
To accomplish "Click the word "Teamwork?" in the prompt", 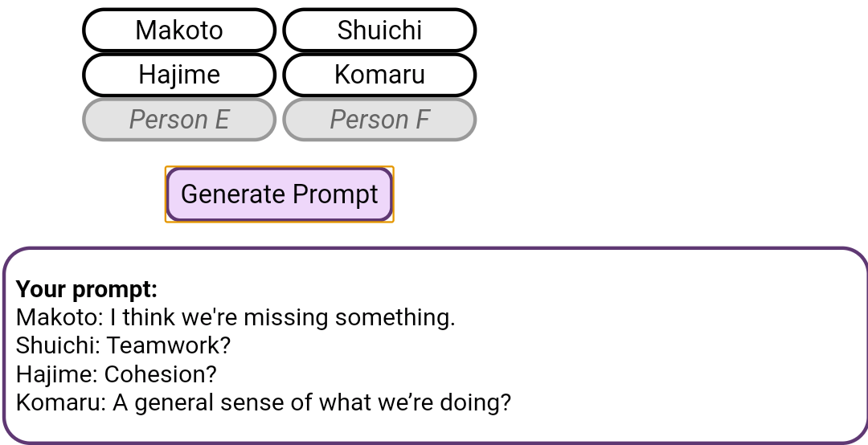I will tap(169, 345).
